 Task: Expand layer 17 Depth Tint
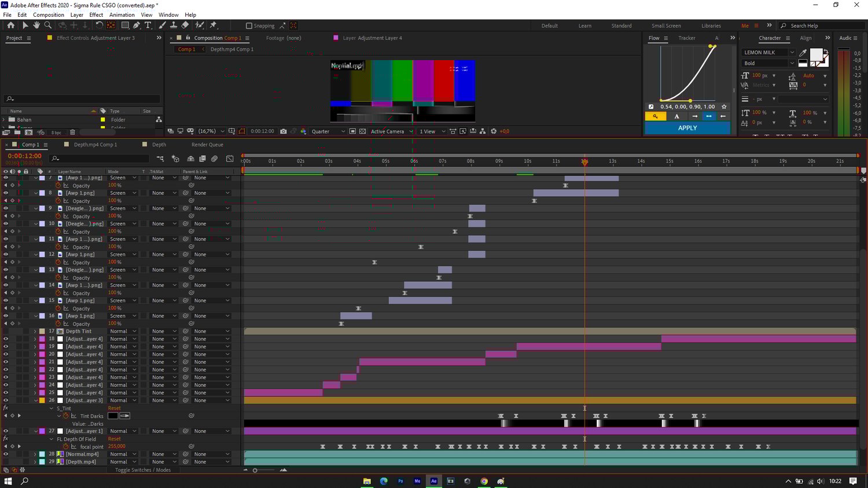[x=35, y=331]
